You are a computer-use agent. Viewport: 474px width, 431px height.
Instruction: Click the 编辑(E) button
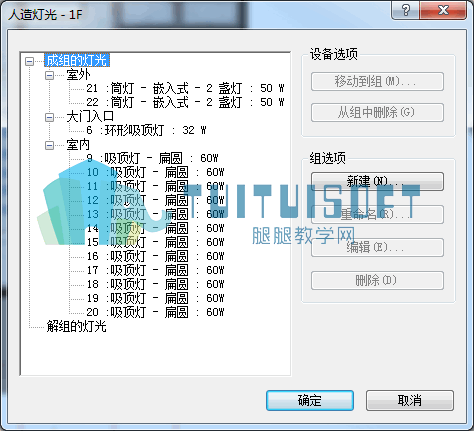(x=377, y=247)
